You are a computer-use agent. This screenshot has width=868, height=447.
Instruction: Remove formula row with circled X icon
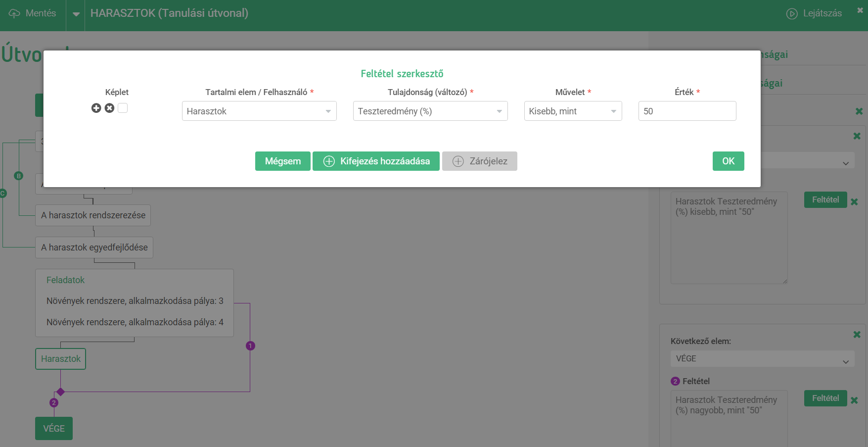[x=109, y=108]
